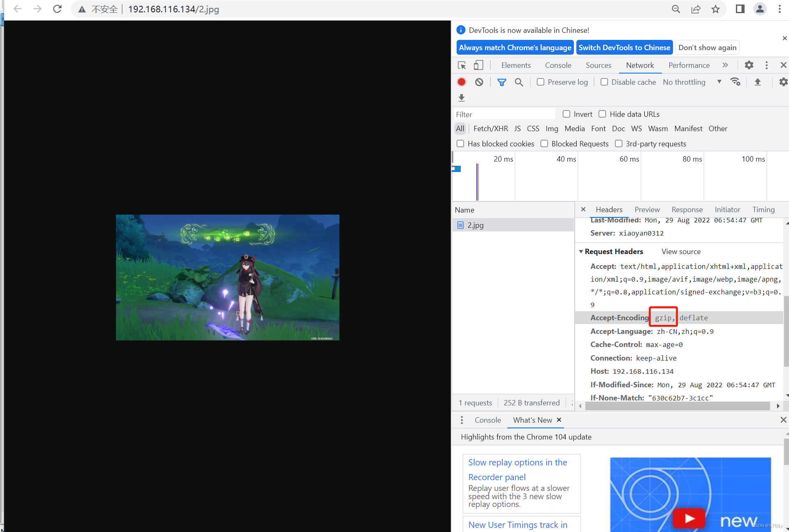Click the network Filter text field
This screenshot has height=532, width=789.
(504, 114)
